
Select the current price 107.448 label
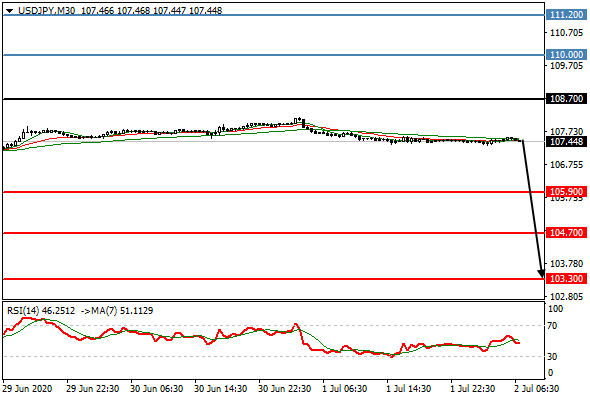coord(566,142)
